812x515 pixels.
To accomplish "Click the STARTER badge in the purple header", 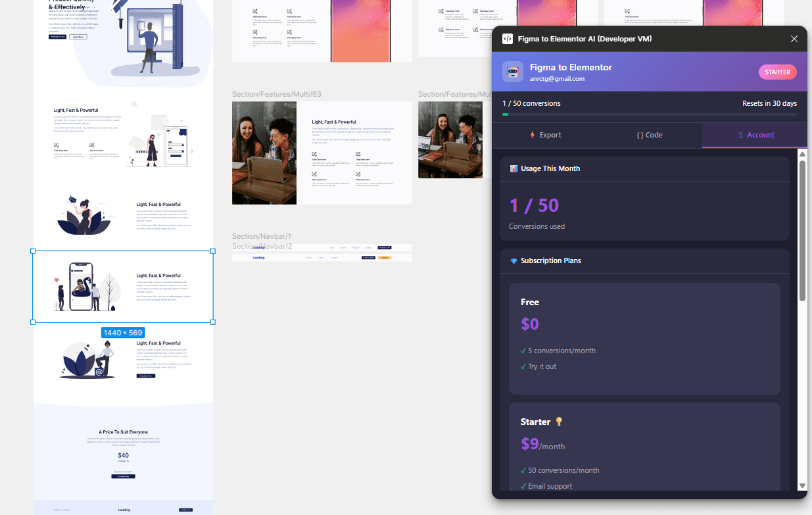I will (x=777, y=72).
